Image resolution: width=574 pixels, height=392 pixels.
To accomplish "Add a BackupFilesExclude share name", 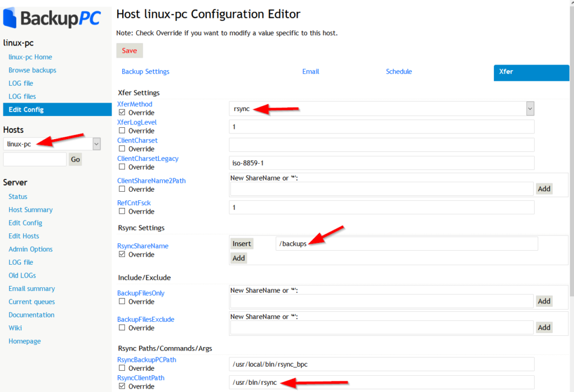I will tap(544, 328).
